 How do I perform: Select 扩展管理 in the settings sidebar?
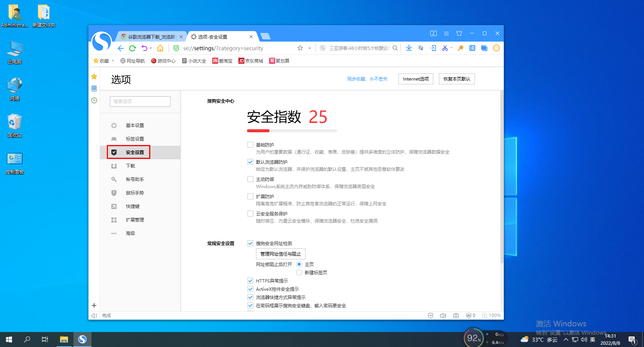click(x=135, y=220)
